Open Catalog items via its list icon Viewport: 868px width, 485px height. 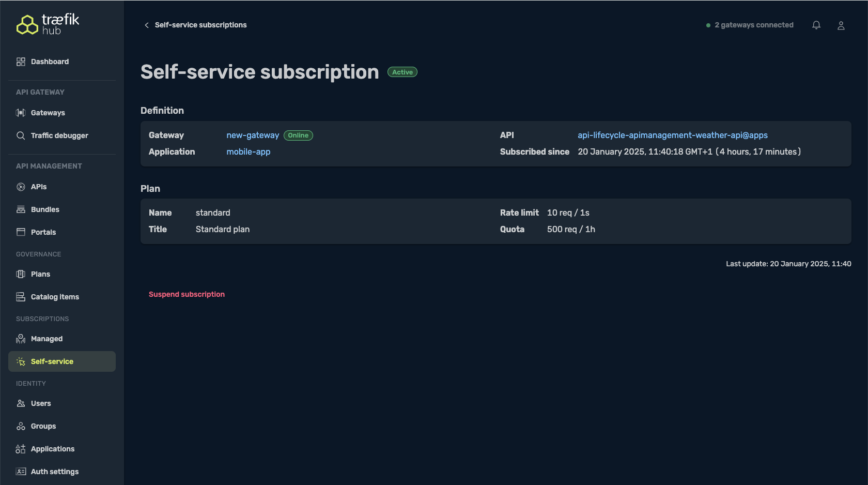coord(21,297)
